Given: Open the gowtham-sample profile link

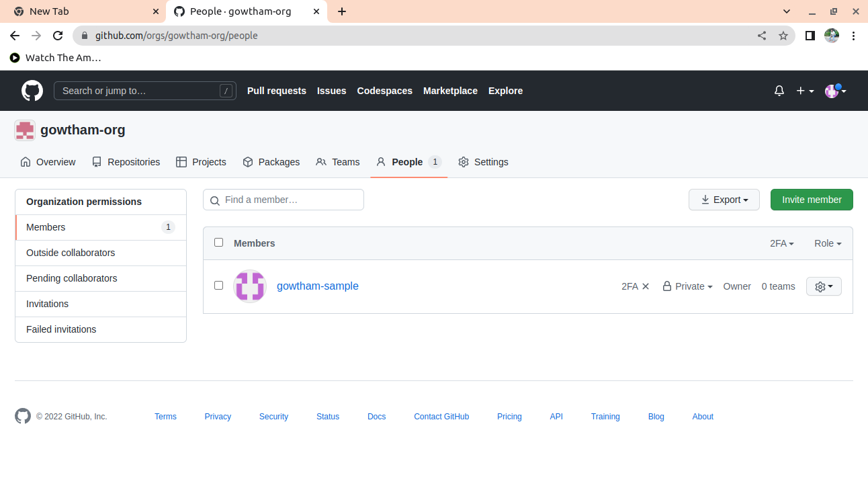Looking at the screenshot, I should click(318, 286).
